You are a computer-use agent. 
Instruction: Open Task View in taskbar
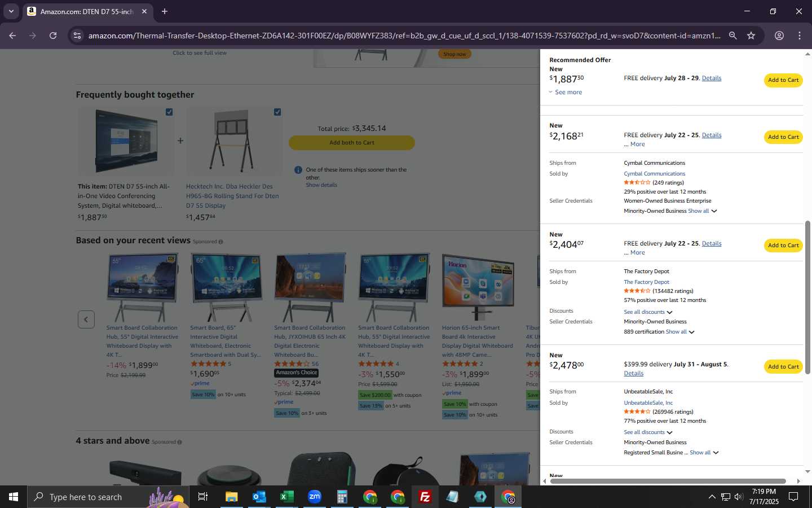coord(203,497)
